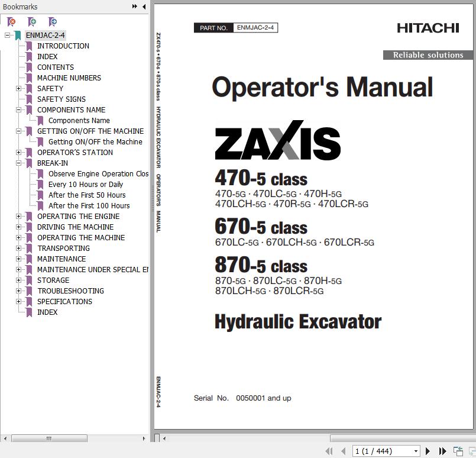
Task: Click the bookmark icon beside CONTENTS
Action: 29,67
